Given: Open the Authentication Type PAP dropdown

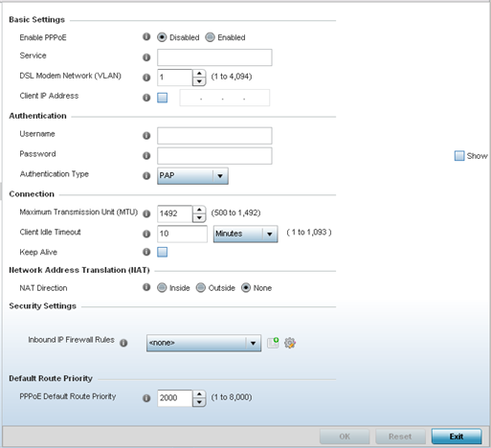Looking at the screenshot, I should (192, 176).
